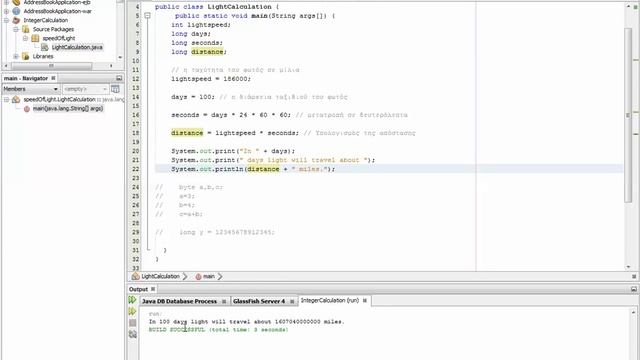This screenshot has width=640, height=360.
Task: Click the Output window title tab
Action: click(138, 289)
